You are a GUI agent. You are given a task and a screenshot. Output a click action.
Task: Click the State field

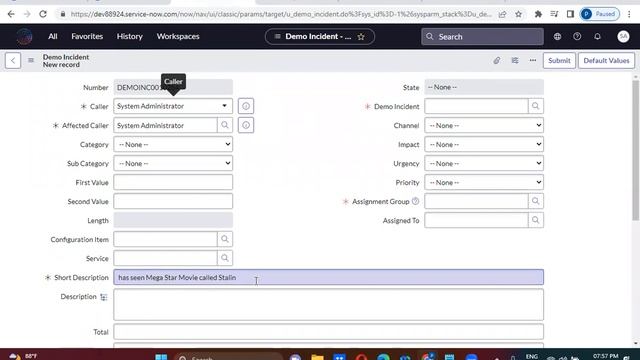(x=484, y=87)
